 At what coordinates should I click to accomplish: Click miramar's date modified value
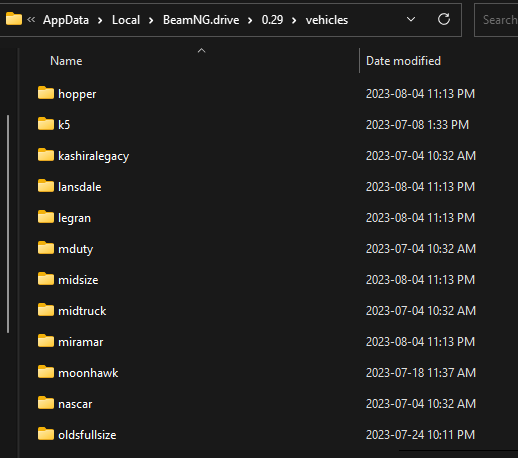tap(420, 342)
